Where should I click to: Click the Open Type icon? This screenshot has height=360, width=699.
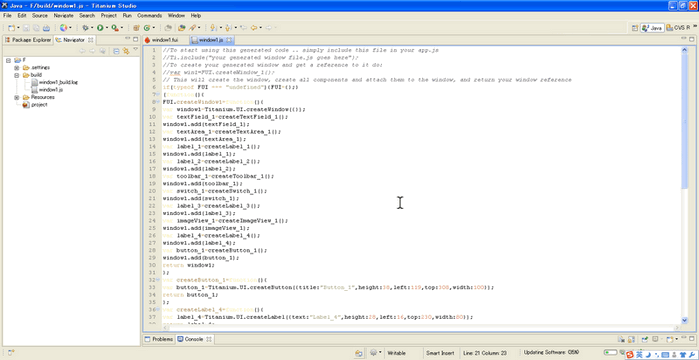[168, 28]
